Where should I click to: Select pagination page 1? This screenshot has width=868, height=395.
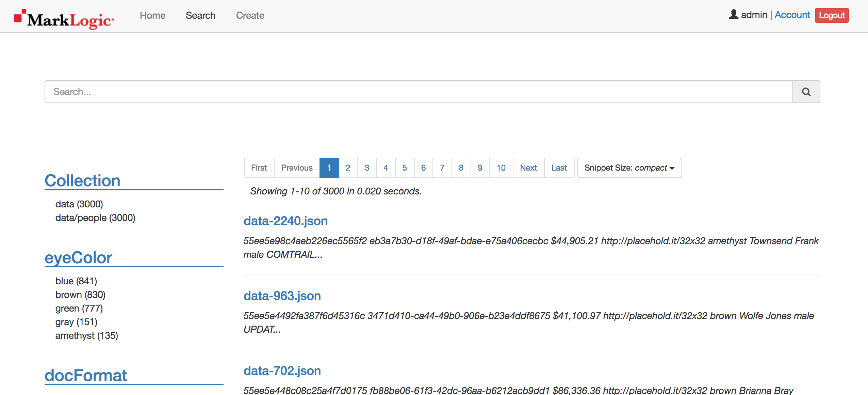(x=329, y=168)
